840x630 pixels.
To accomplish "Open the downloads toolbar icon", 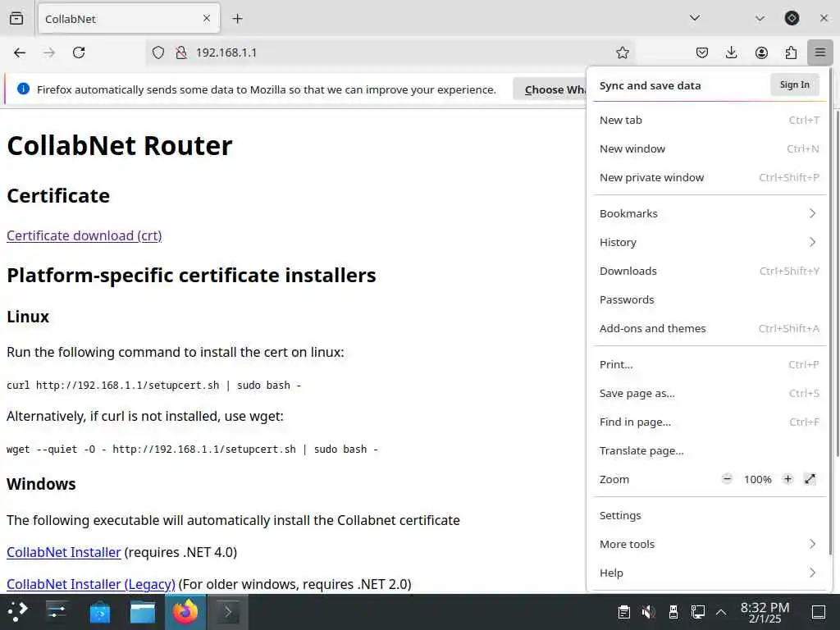I will pyautogui.click(x=731, y=52).
